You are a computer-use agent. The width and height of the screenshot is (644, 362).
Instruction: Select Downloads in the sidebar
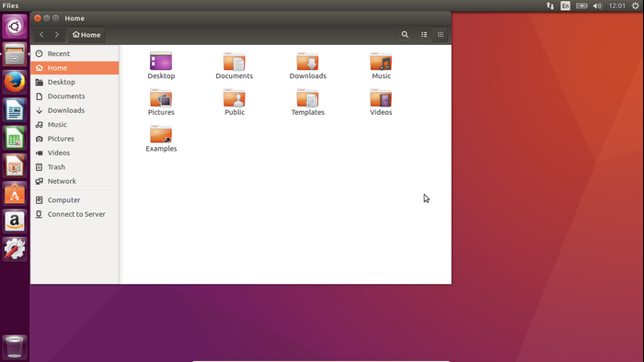(x=75, y=110)
